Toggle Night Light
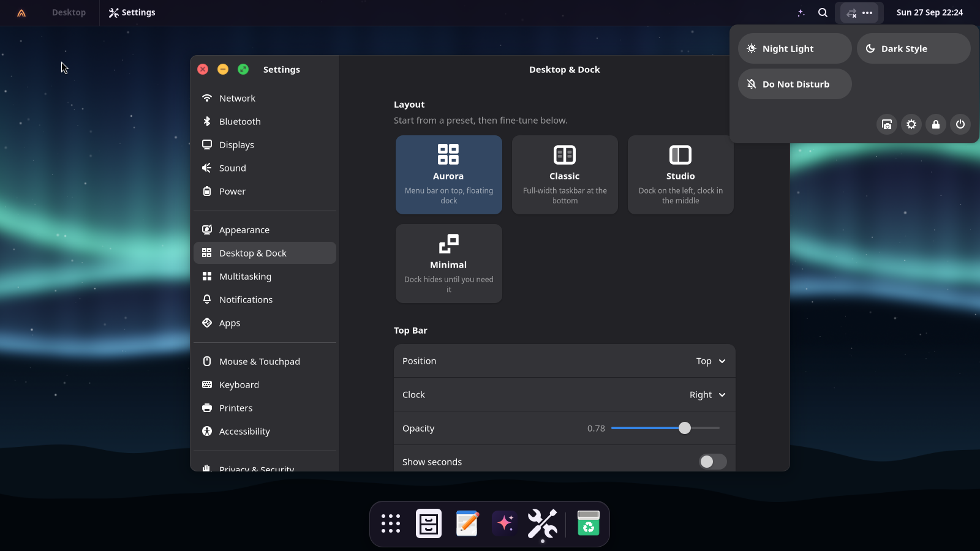Image resolution: width=980 pixels, height=551 pixels. point(795,48)
